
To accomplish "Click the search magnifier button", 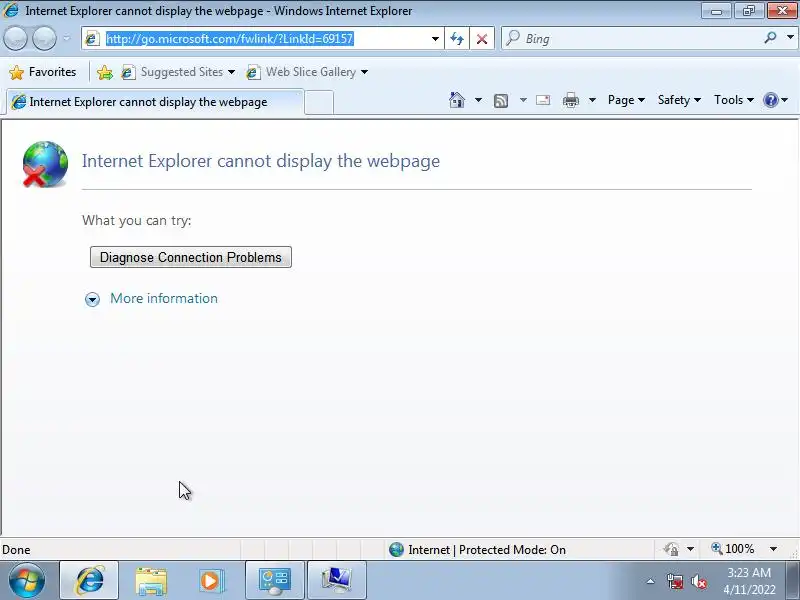I will coord(770,37).
